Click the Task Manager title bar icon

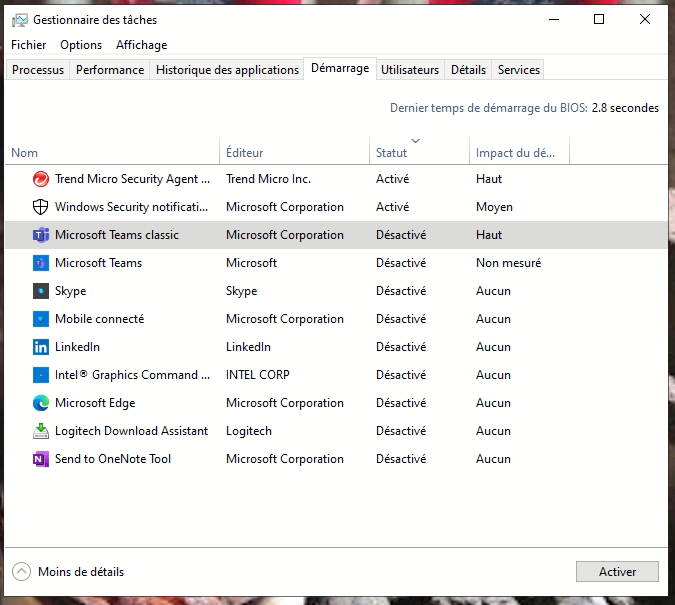(x=19, y=20)
